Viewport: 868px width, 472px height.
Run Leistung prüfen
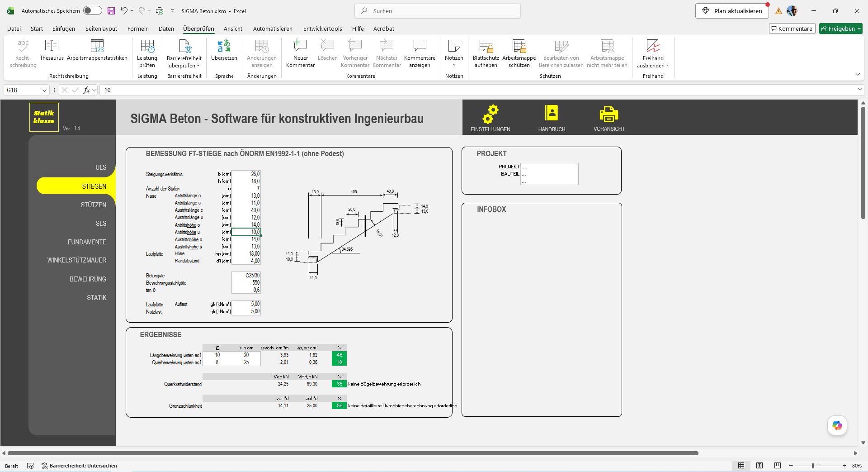click(x=147, y=54)
